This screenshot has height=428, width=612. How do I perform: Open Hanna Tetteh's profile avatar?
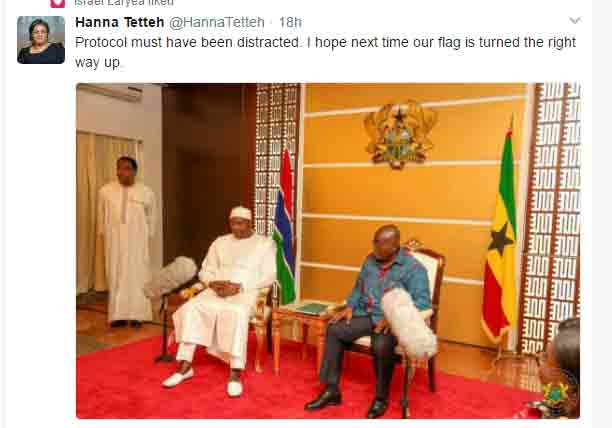(41, 40)
